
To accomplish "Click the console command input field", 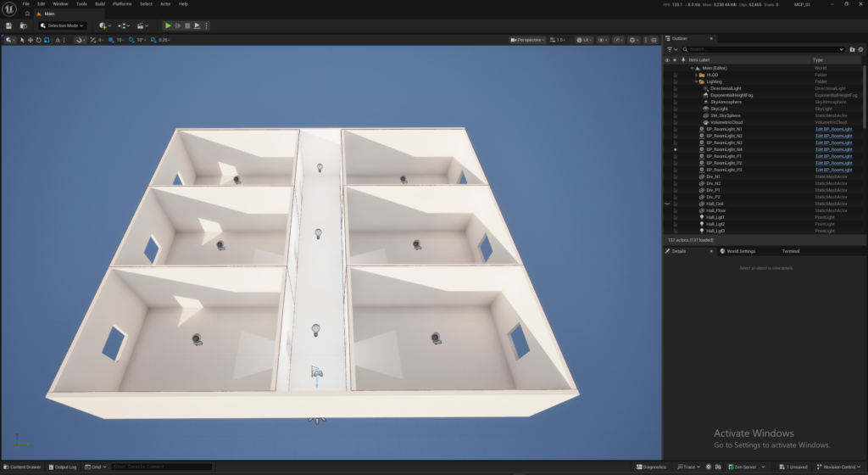I will click(162, 467).
